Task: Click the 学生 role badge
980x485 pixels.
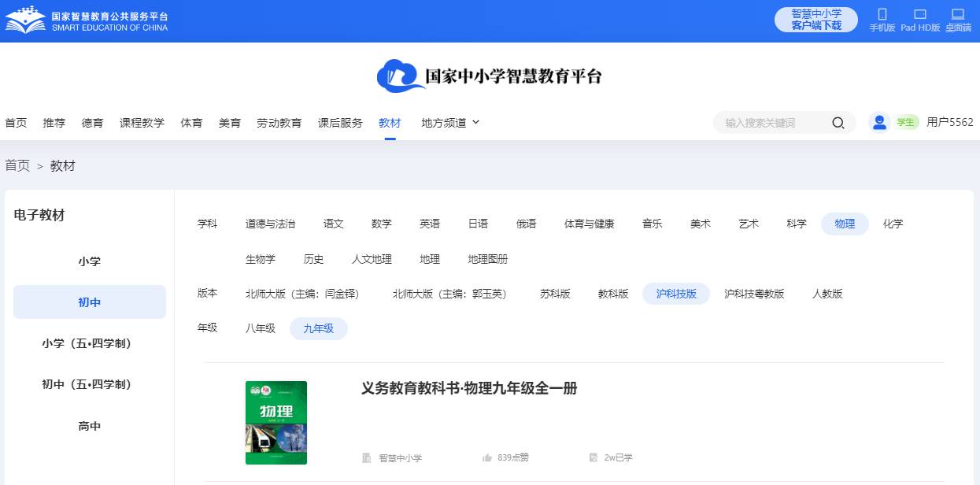Action: click(x=906, y=122)
